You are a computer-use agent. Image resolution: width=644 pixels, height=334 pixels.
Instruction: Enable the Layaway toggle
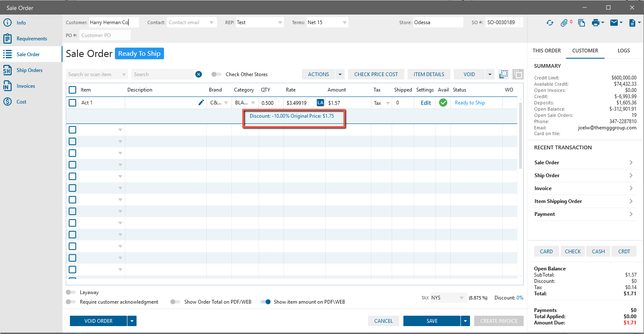[x=71, y=292]
